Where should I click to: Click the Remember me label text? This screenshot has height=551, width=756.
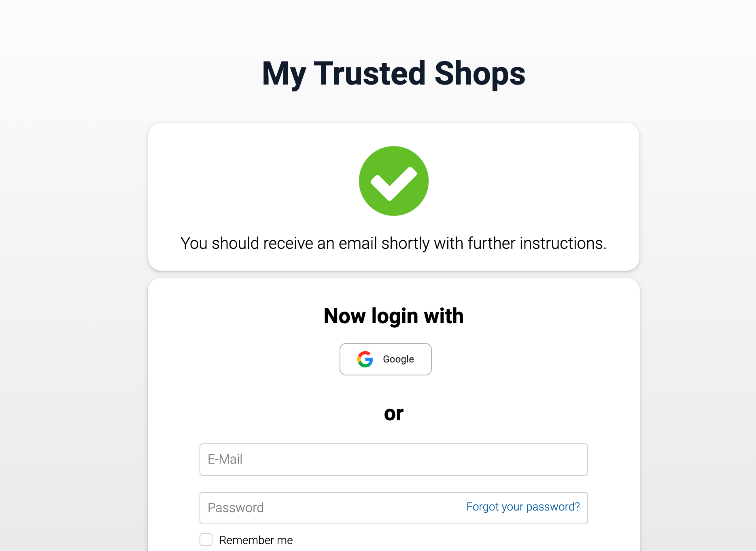pos(256,540)
